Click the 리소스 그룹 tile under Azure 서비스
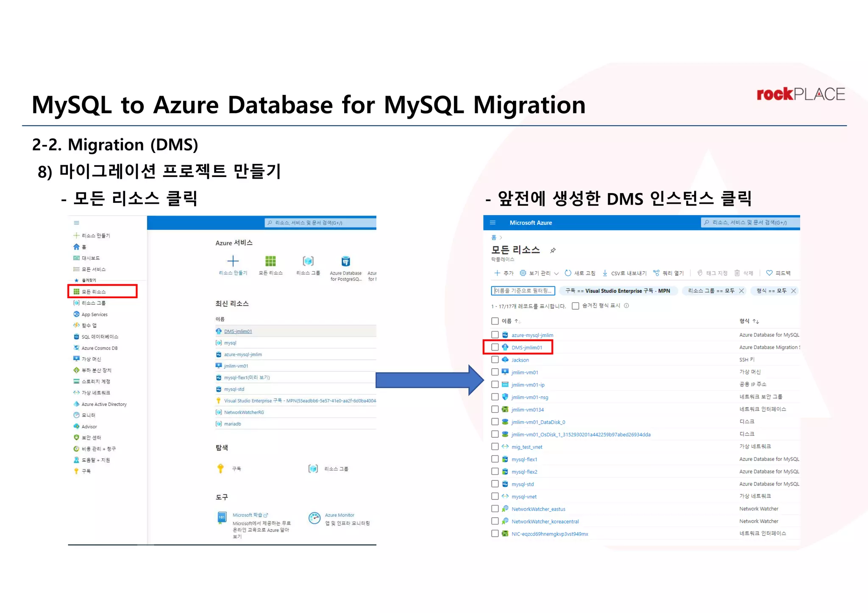This screenshot has width=868, height=613. coord(308,265)
